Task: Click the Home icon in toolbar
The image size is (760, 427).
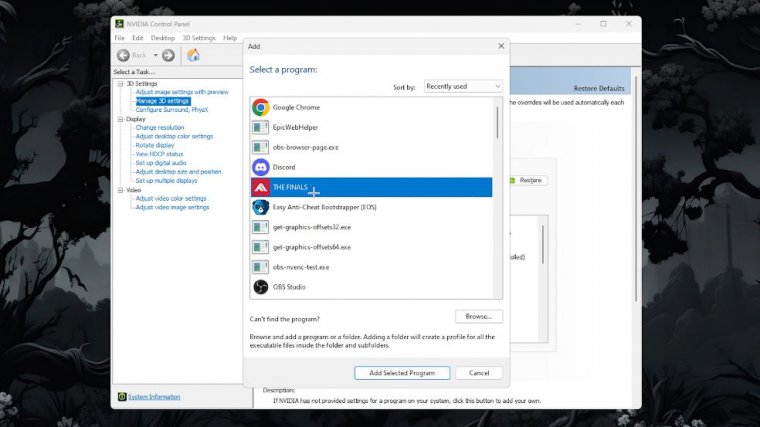Action: tap(194, 55)
